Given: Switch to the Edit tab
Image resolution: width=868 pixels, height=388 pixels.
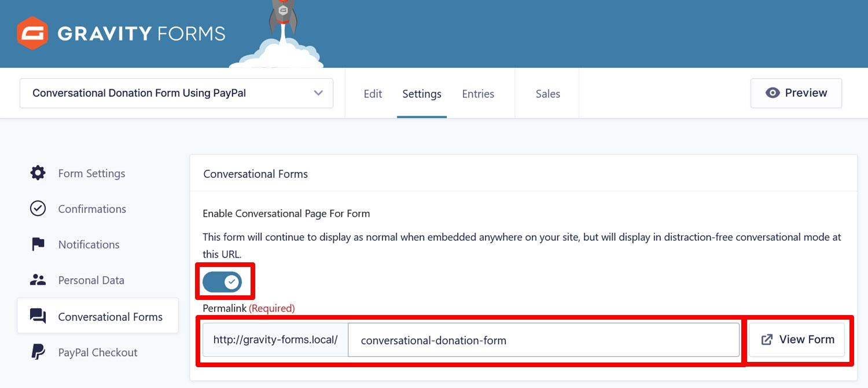Looking at the screenshot, I should 373,94.
